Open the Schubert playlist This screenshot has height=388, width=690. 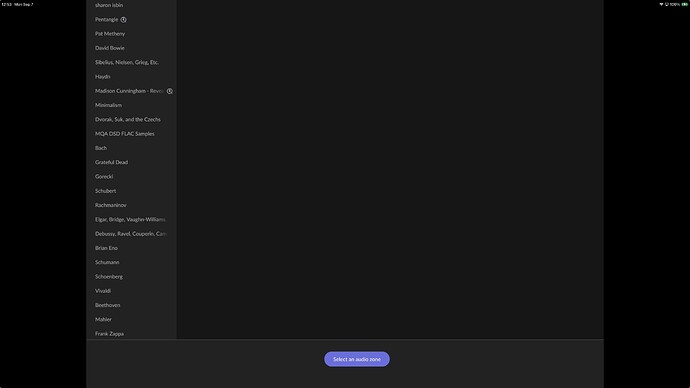[x=106, y=191]
